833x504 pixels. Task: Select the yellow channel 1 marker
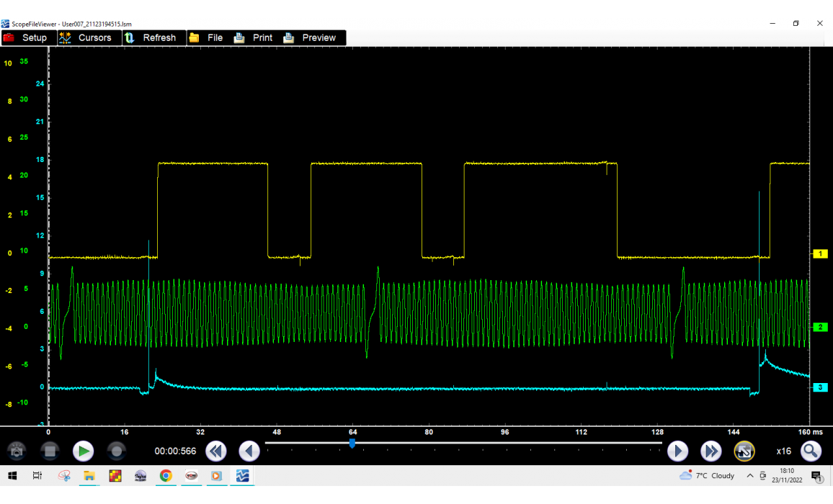pos(820,253)
